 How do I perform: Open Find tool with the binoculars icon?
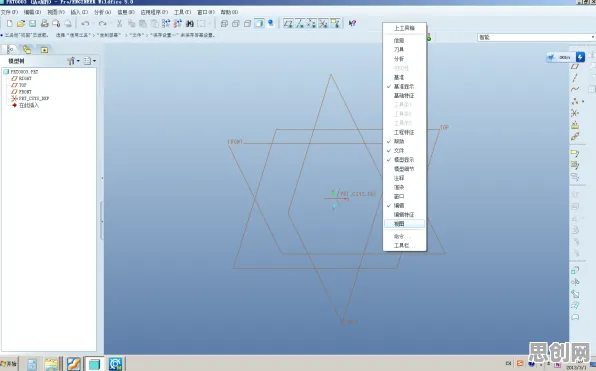click(x=190, y=24)
